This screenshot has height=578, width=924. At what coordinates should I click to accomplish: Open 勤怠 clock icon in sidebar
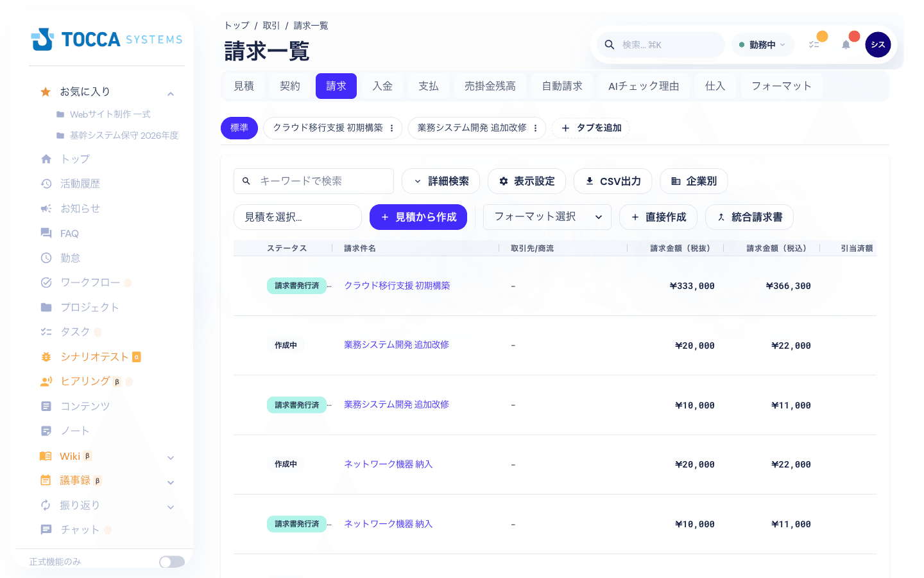tap(46, 258)
